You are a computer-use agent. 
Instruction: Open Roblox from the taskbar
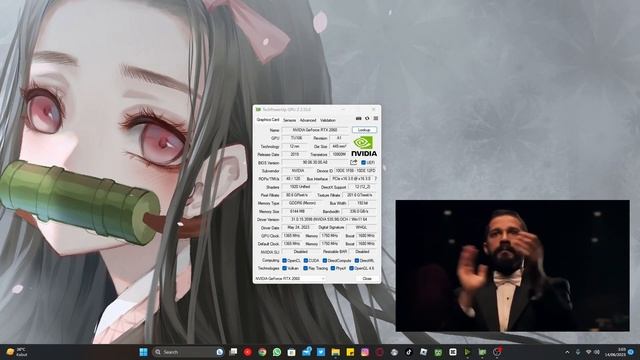(423, 352)
